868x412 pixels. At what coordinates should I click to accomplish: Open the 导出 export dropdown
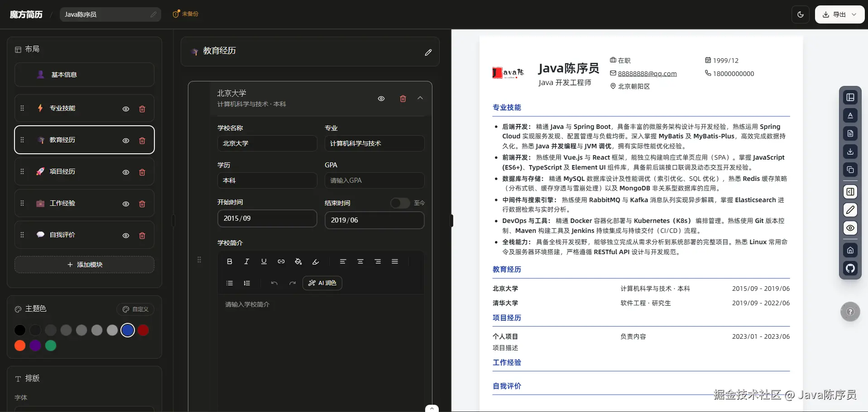pos(840,14)
